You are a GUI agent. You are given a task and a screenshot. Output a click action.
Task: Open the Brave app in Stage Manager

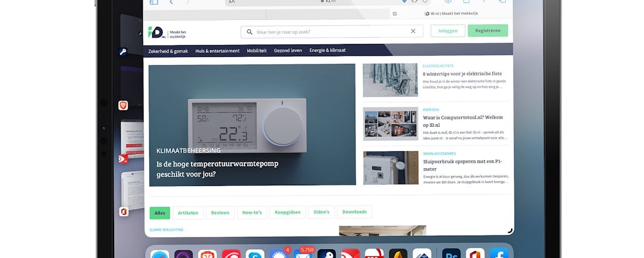pyautogui.click(x=123, y=106)
